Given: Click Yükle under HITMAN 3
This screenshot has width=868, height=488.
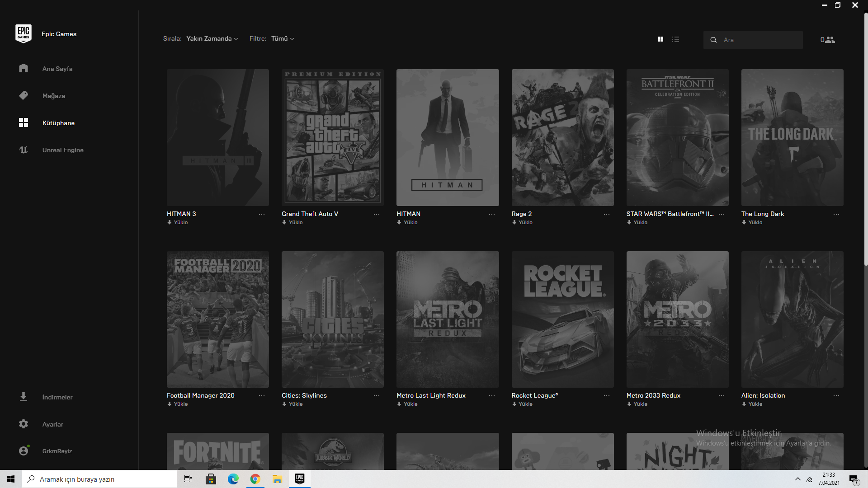Looking at the screenshot, I should point(178,222).
